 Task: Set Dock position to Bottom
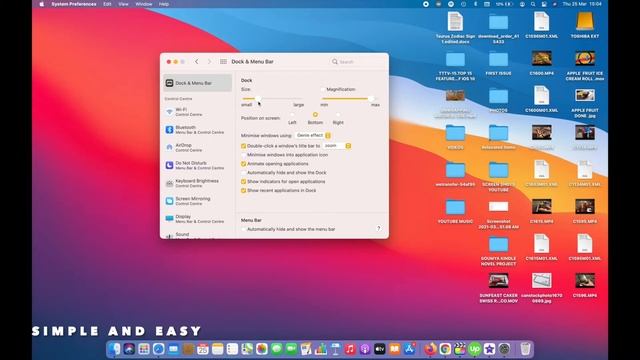click(315, 115)
